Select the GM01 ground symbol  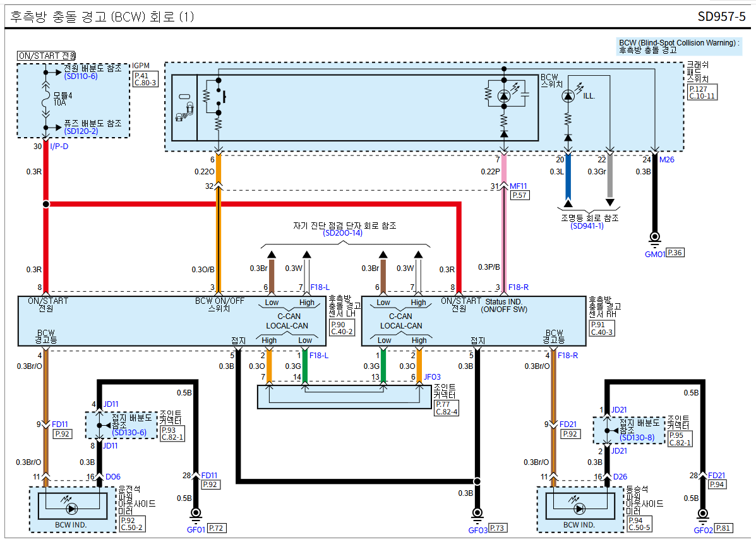point(655,238)
